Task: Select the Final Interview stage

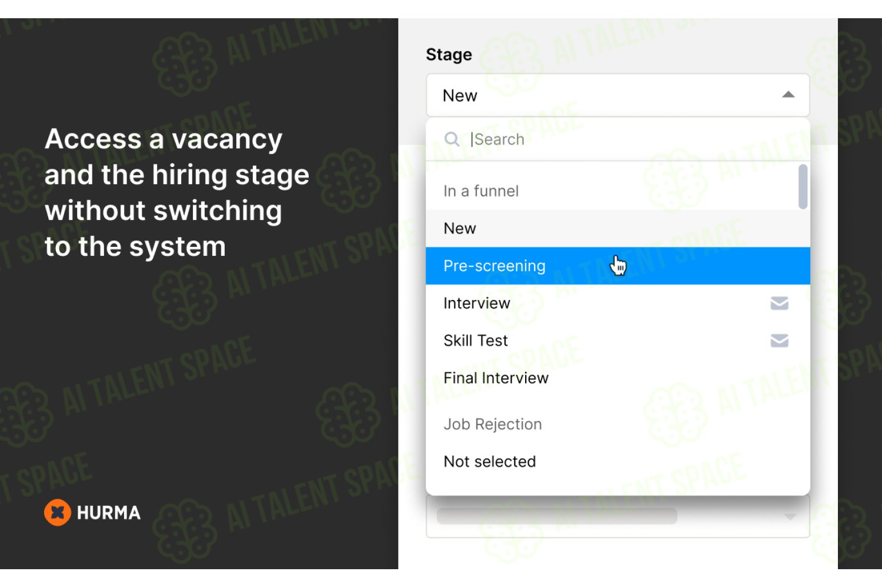Action: click(617, 378)
